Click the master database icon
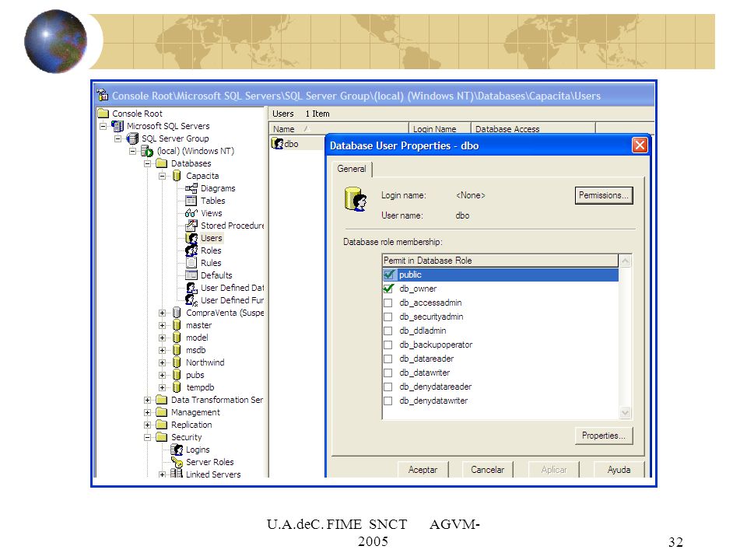The width and height of the screenshot is (747, 560). (177, 325)
